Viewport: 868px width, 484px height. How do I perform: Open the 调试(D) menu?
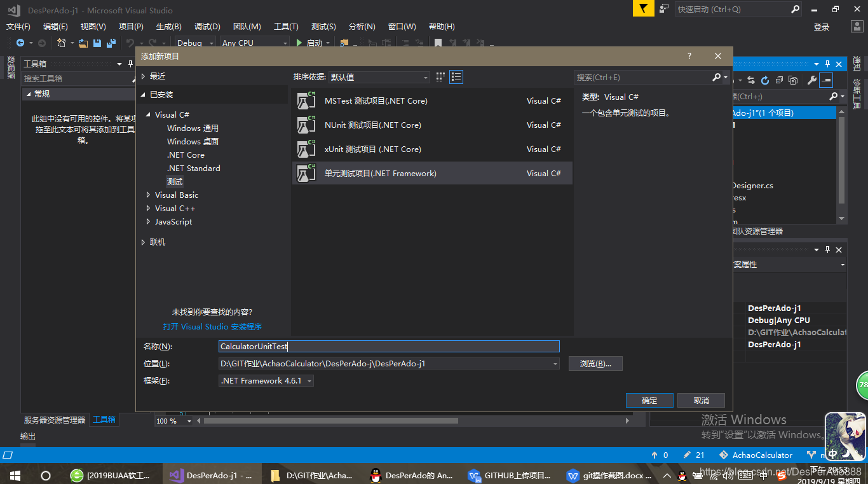(x=207, y=27)
